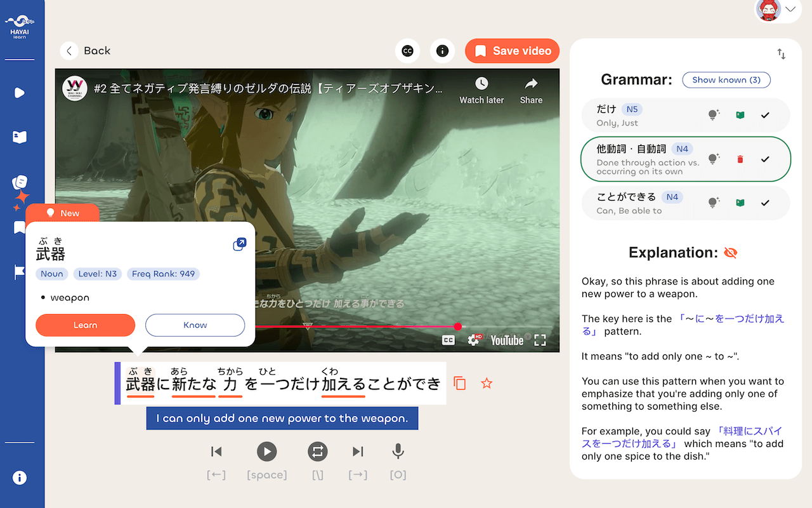Start microphone recording practice
Viewport: 812px width, 508px height.
398,451
